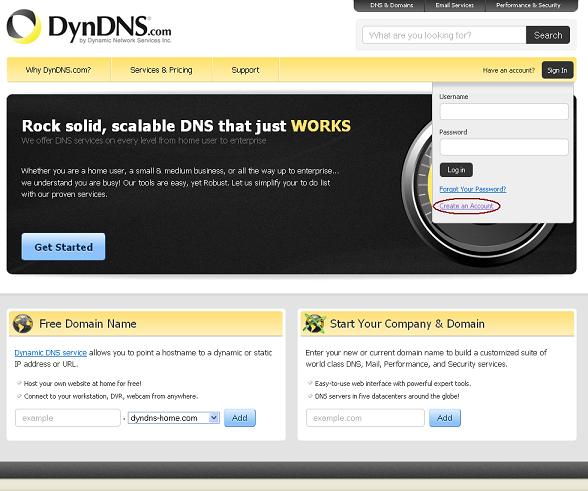Click 'DNS servers in five datacenters around the globe!'
The height and width of the screenshot is (491, 588).
click(387, 396)
